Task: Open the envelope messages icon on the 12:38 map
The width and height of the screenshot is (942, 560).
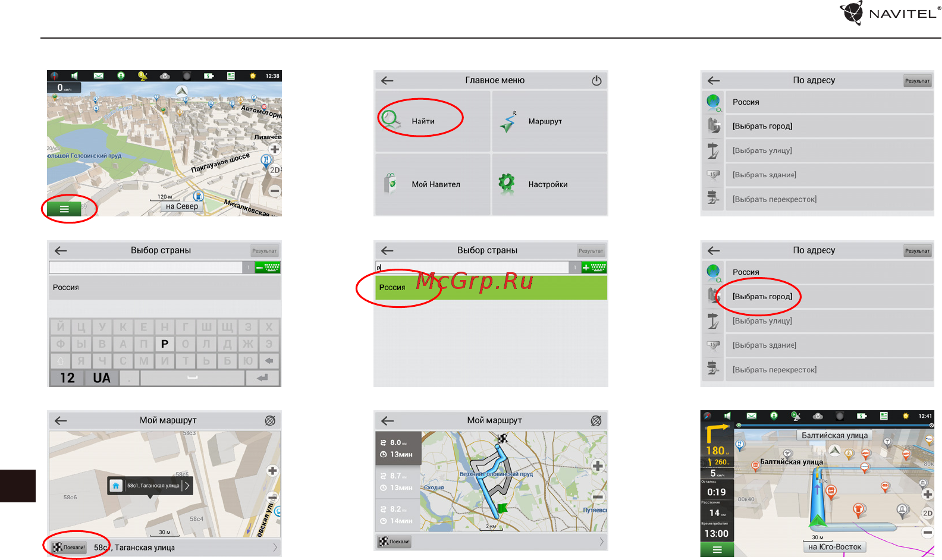Action: [99, 75]
